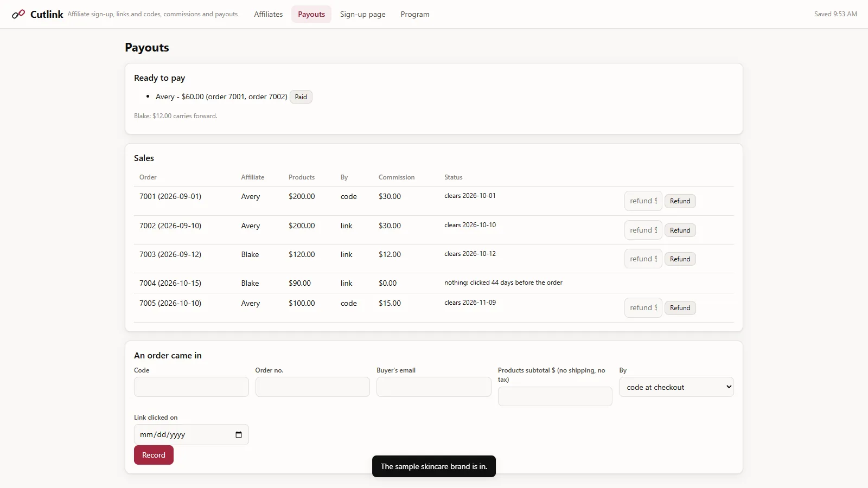Click Refund on Blake's order 7003
This screenshot has height=488, width=868.
pyautogui.click(x=680, y=259)
